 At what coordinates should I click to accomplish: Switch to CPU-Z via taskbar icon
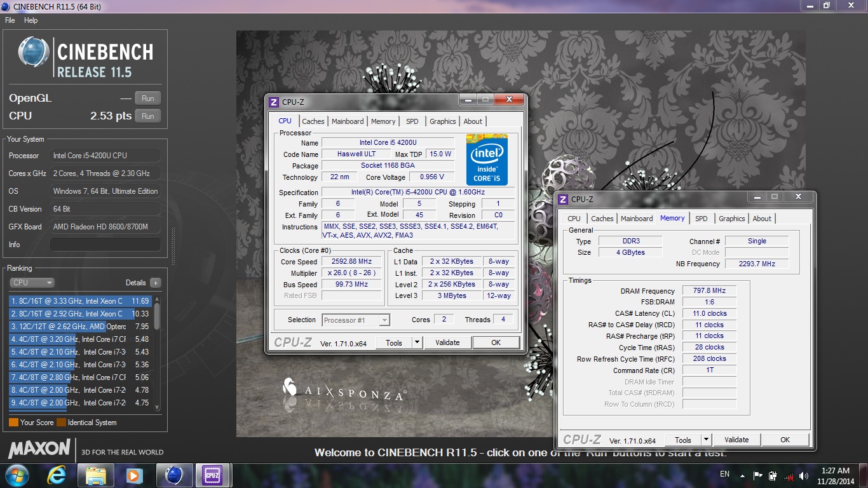[212, 475]
